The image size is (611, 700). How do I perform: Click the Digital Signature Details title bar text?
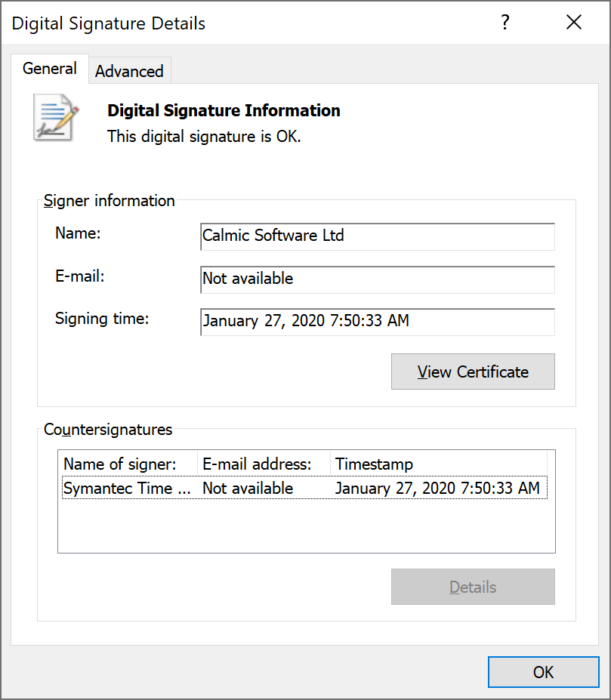109,23
